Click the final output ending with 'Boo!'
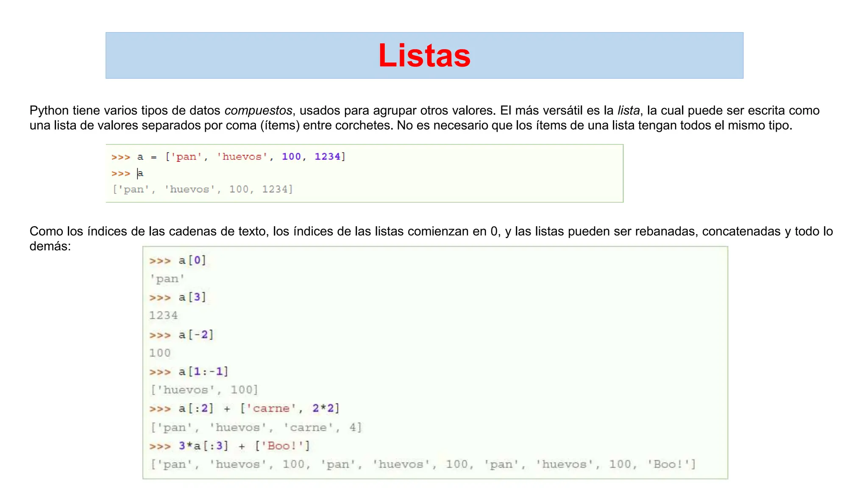Screen dimensions: 868x488 [x=423, y=464]
